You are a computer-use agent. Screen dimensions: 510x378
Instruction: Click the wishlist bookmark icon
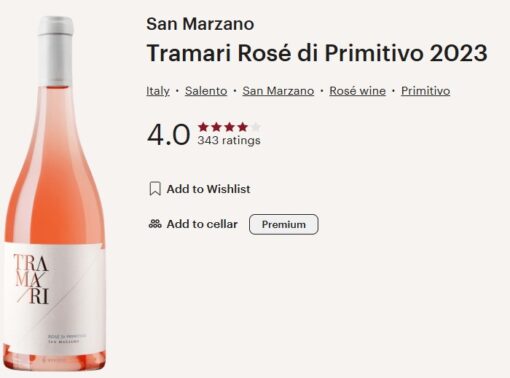(155, 189)
